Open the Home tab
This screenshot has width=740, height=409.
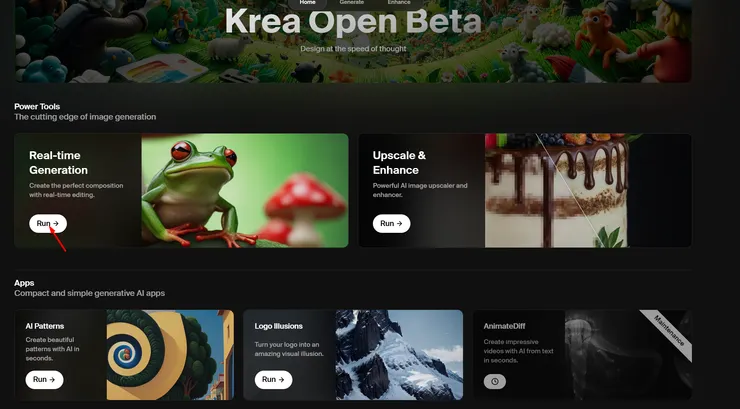click(x=307, y=3)
